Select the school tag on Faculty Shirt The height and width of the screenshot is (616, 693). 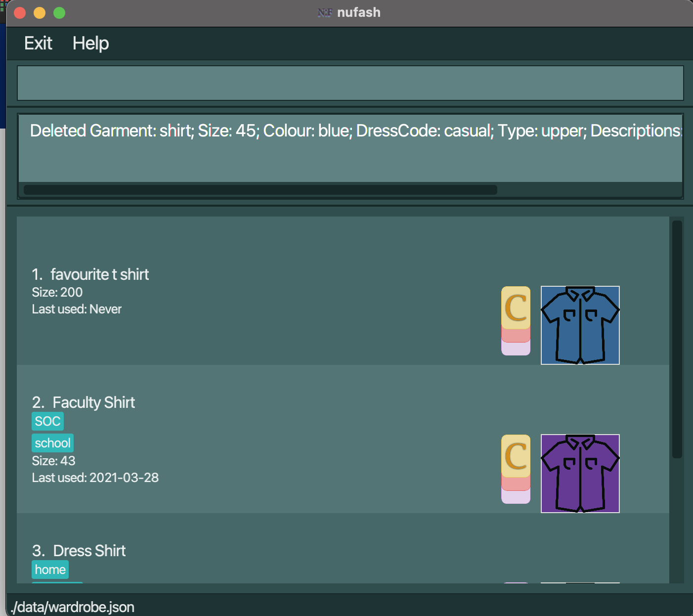pyautogui.click(x=52, y=443)
